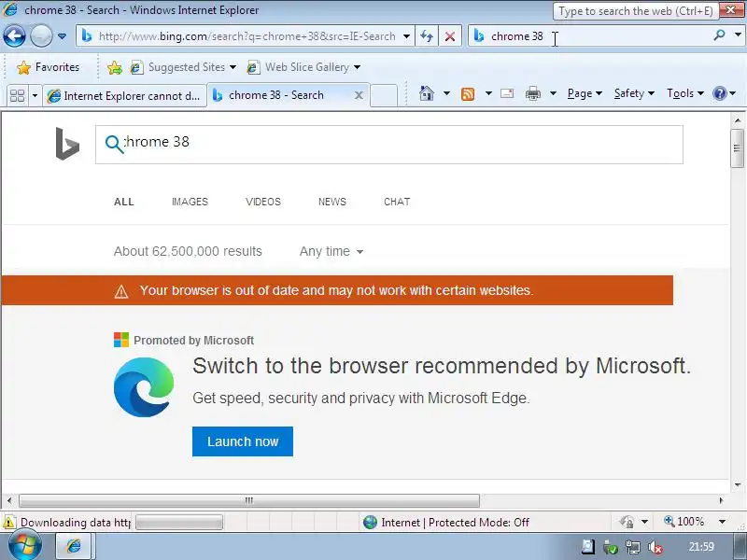Click the network tray icon
The image size is (747, 560).
click(633, 547)
